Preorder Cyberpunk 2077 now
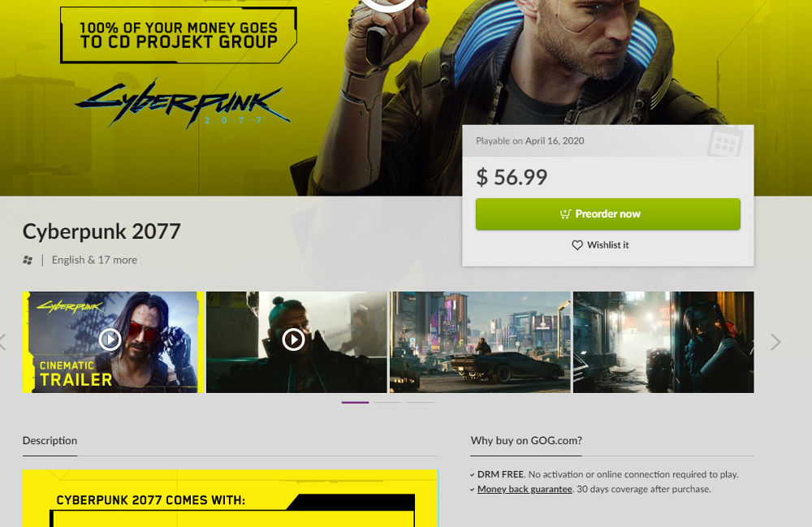This screenshot has width=812, height=527. tap(608, 214)
